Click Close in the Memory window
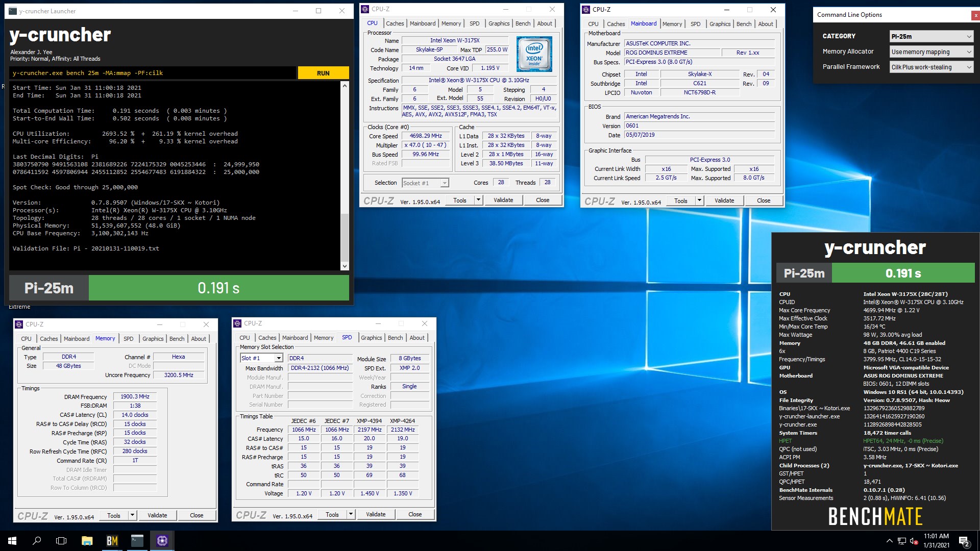 click(197, 515)
